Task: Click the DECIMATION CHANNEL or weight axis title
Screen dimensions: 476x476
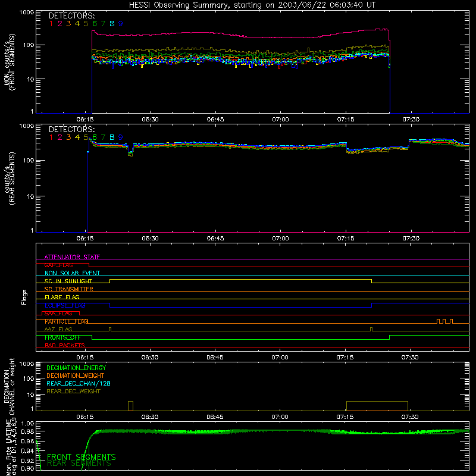Action: pyautogui.click(x=9, y=387)
